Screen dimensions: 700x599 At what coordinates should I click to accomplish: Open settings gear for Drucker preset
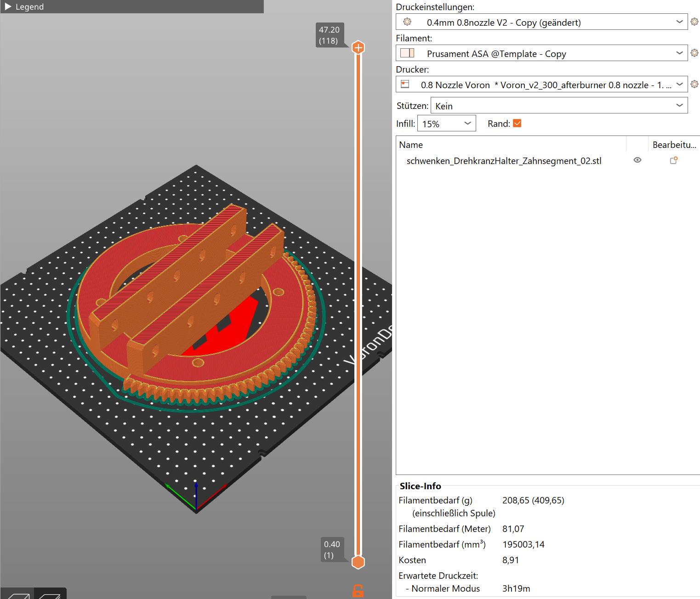coord(694,84)
